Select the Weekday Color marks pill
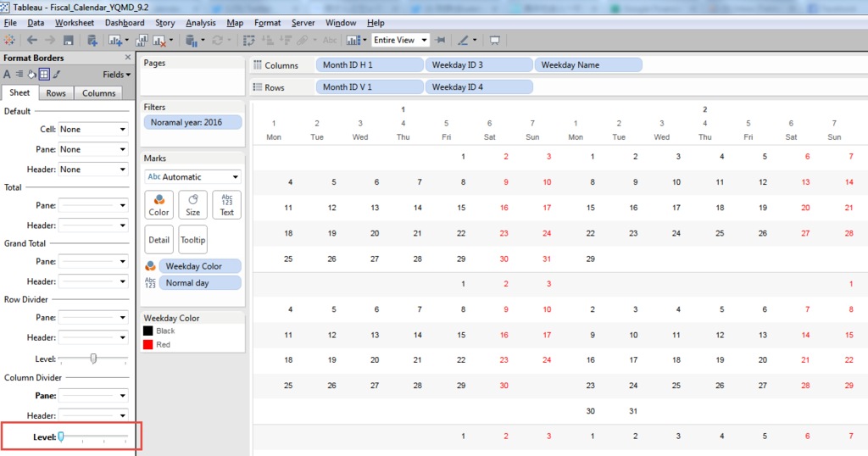Viewport: 868px width, 456px height. tap(200, 266)
